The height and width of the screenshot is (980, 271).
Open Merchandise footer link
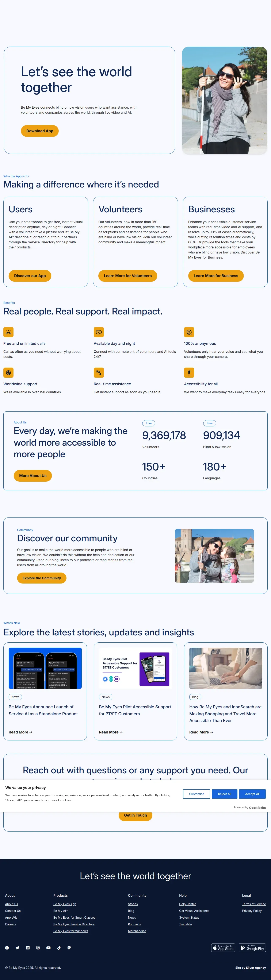(x=137, y=931)
